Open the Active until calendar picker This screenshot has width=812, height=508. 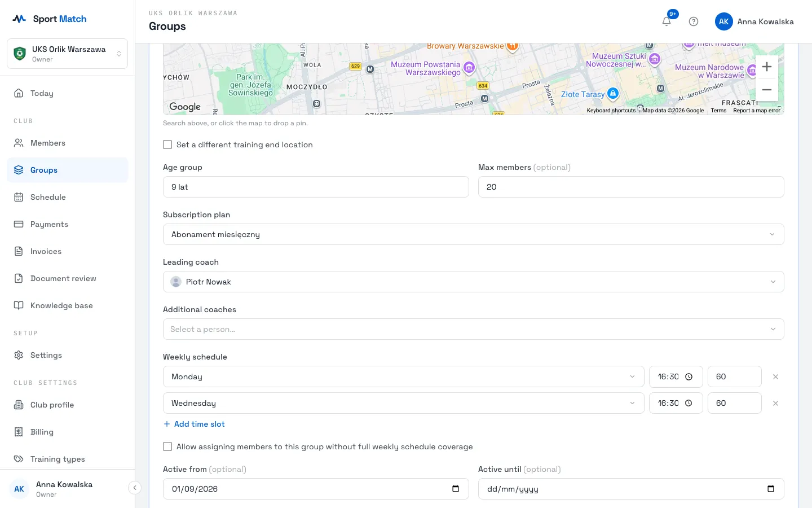(x=771, y=489)
